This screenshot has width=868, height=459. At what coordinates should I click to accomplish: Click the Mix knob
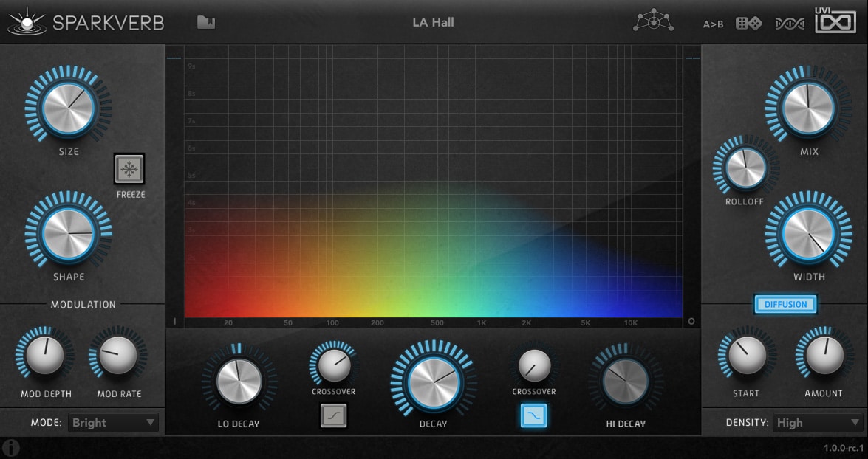808,108
